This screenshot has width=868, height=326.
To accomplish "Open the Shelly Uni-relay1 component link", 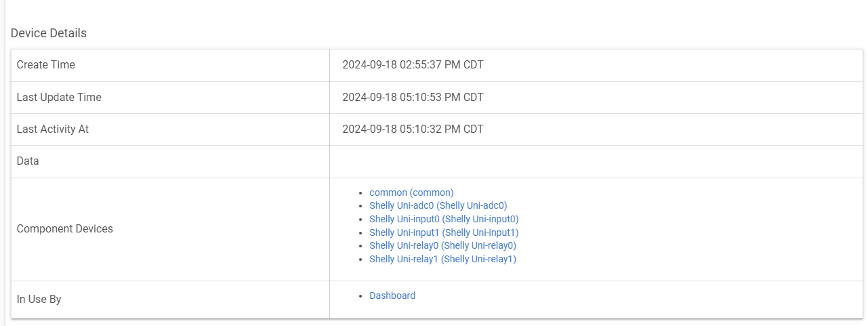I will click(442, 259).
